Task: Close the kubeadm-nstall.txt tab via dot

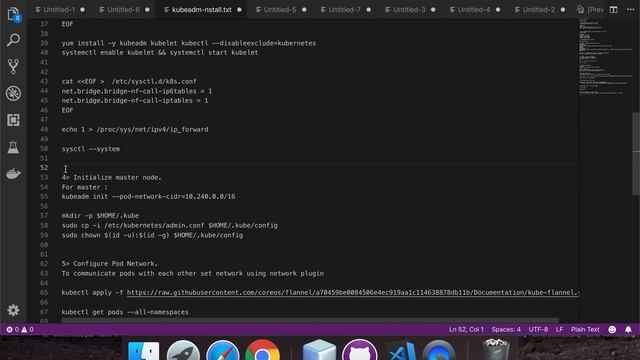Action: coord(239,9)
